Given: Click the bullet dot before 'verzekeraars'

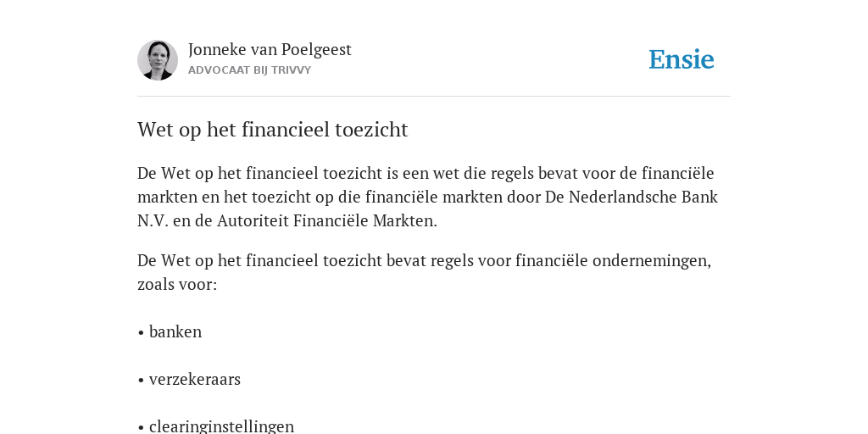Looking at the screenshot, I should coord(142,381).
